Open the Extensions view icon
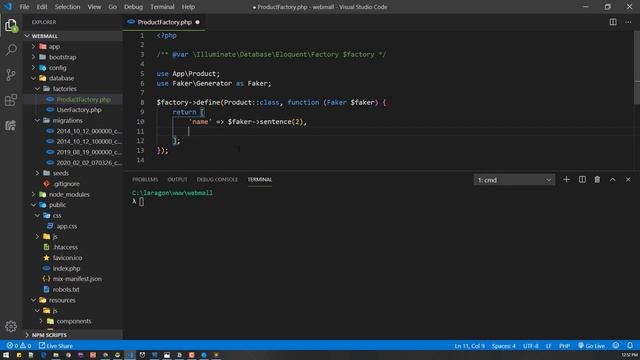The height and width of the screenshot is (360, 640). [x=11, y=100]
